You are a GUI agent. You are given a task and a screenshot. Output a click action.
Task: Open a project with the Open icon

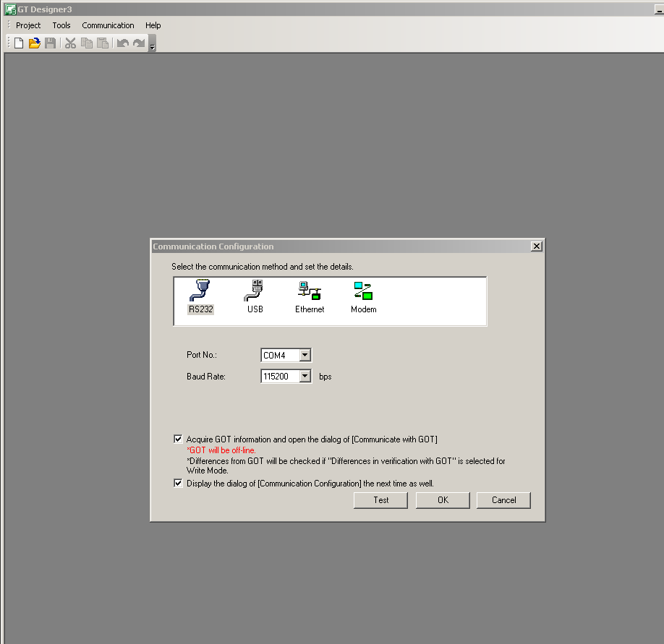tap(33, 43)
